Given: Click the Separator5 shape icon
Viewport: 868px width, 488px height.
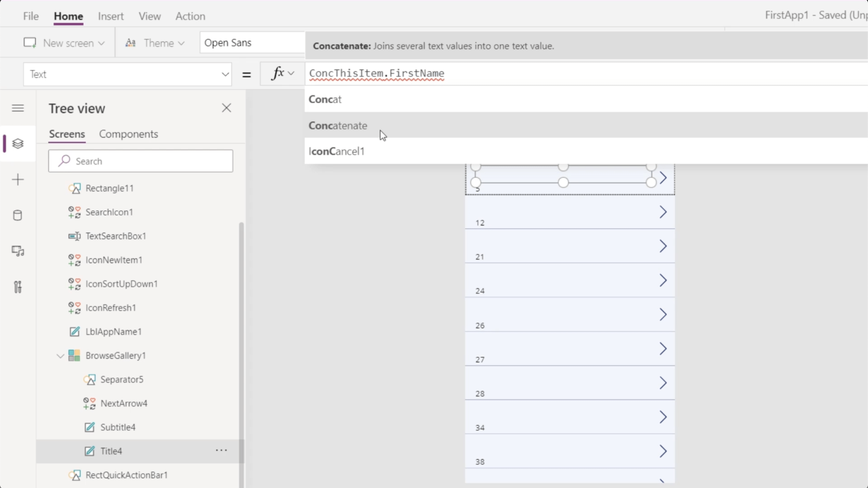Looking at the screenshot, I should 89,379.
